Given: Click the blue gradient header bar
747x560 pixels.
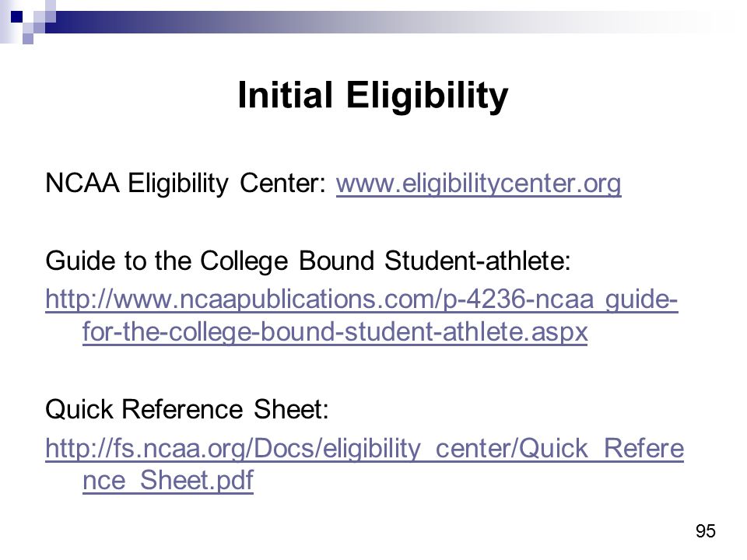Looking at the screenshot, I should [x=377, y=23].
